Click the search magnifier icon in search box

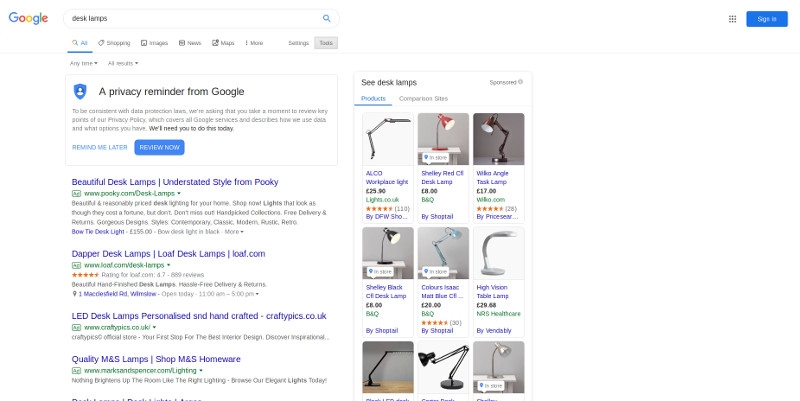tap(327, 18)
